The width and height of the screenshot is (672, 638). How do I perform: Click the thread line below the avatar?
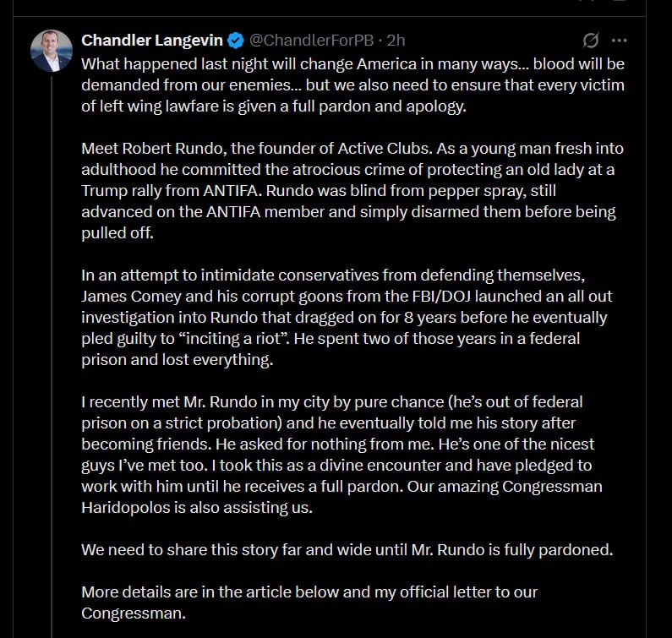pos(52,338)
